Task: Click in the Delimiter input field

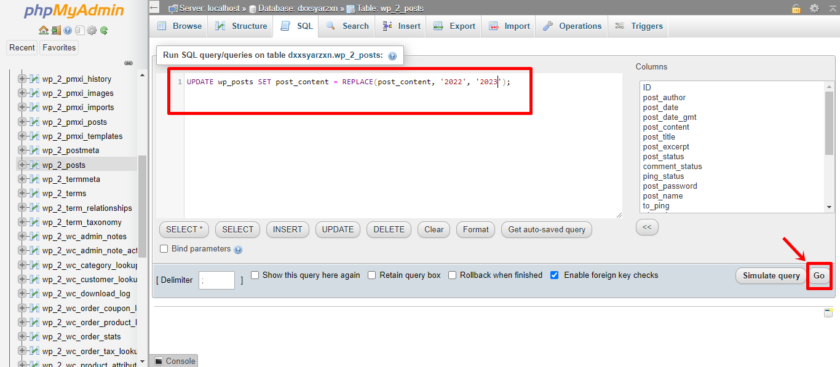Action: [216, 280]
